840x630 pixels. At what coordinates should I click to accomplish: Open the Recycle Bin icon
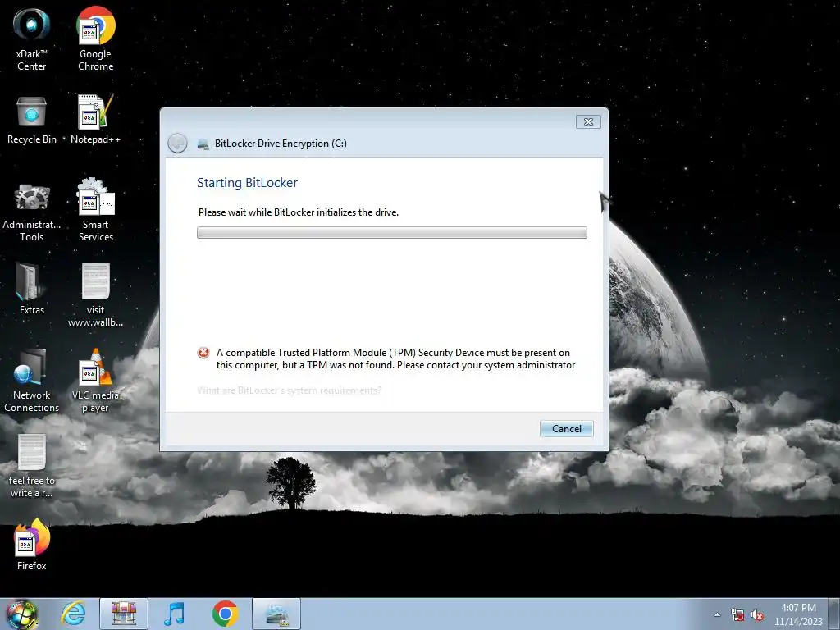click(32, 120)
